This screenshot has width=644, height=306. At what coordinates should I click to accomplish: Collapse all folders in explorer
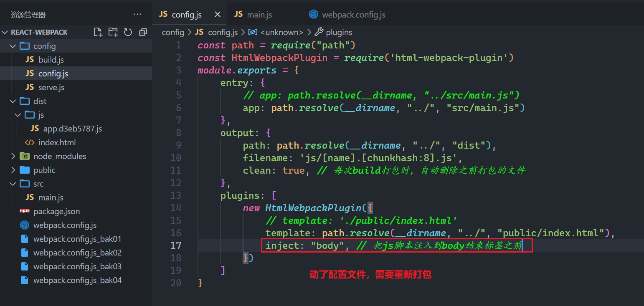click(143, 32)
